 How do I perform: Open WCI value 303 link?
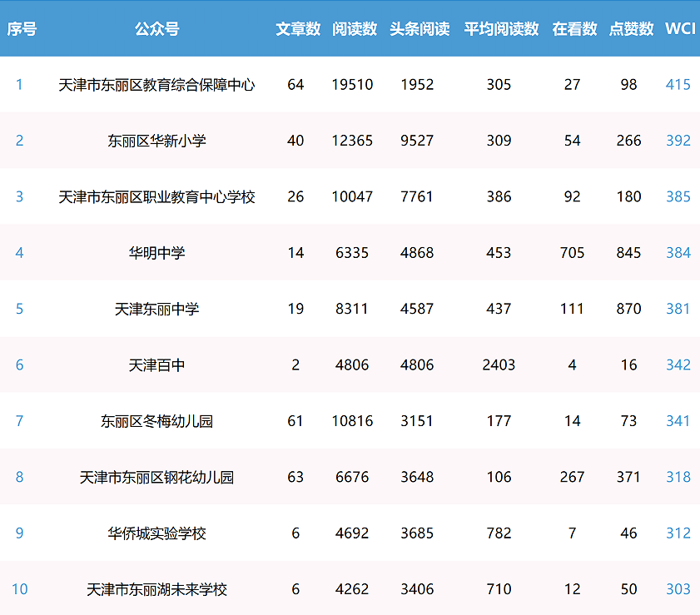pos(678,589)
